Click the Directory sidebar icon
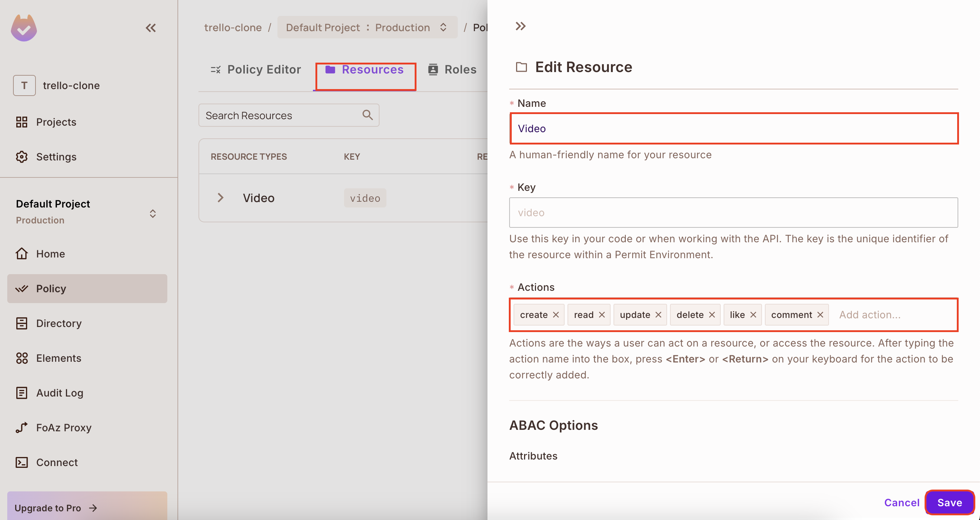 (21, 323)
